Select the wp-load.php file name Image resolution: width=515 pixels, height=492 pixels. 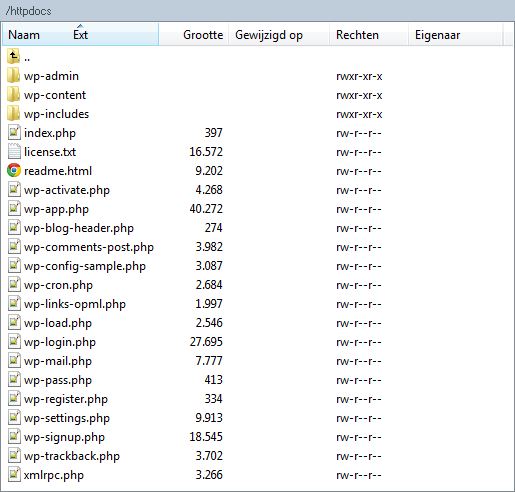point(58,323)
